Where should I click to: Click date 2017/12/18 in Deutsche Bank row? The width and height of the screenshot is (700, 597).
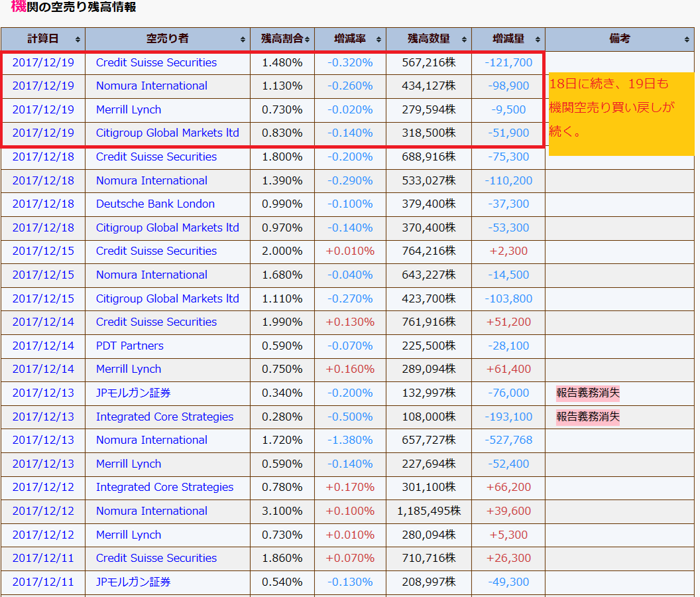(x=43, y=204)
